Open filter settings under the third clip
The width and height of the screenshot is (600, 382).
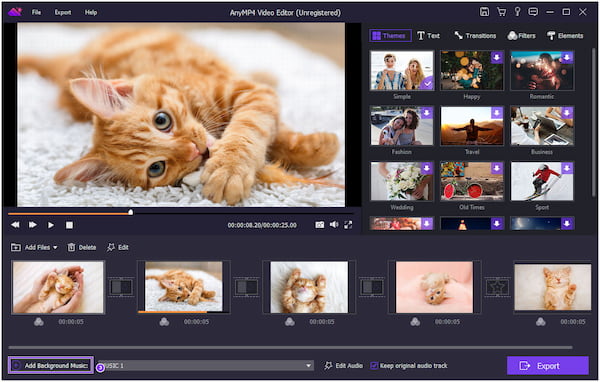click(x=290, y=322)
